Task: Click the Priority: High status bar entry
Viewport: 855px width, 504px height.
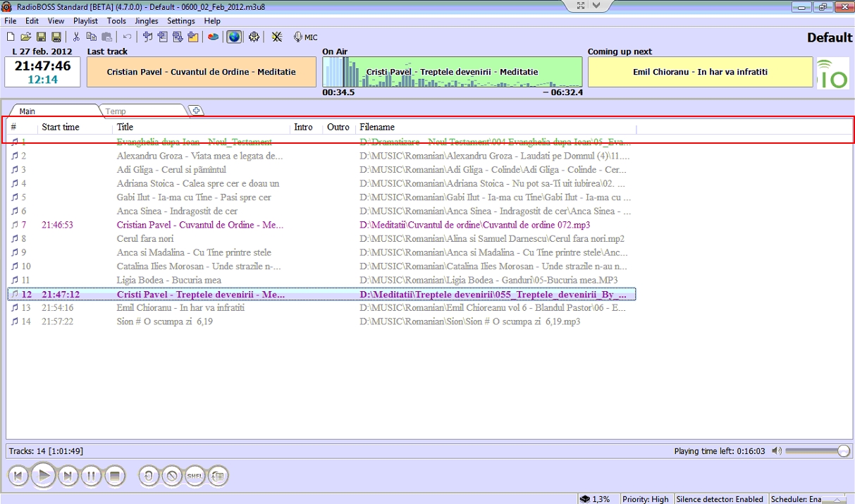Action: [x=646, y=499]
